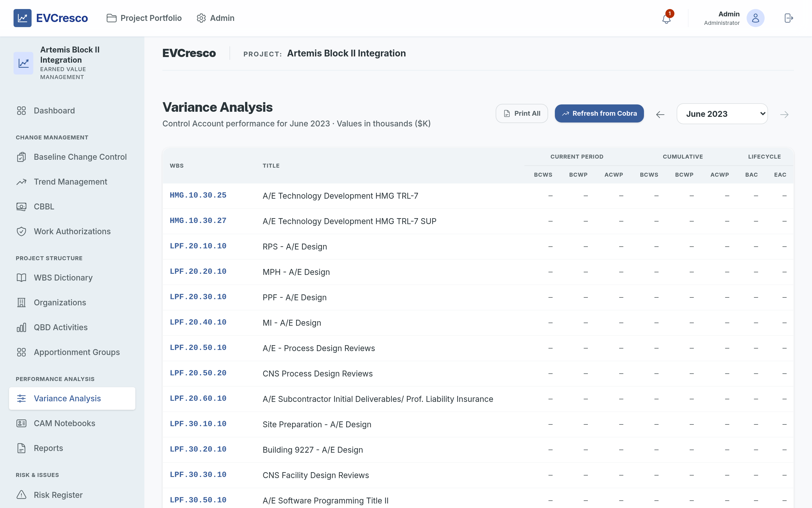Image resolution: width=812 pixels, height=508 pixels.
Task: Click the logout icon
Action: (789, 18)
